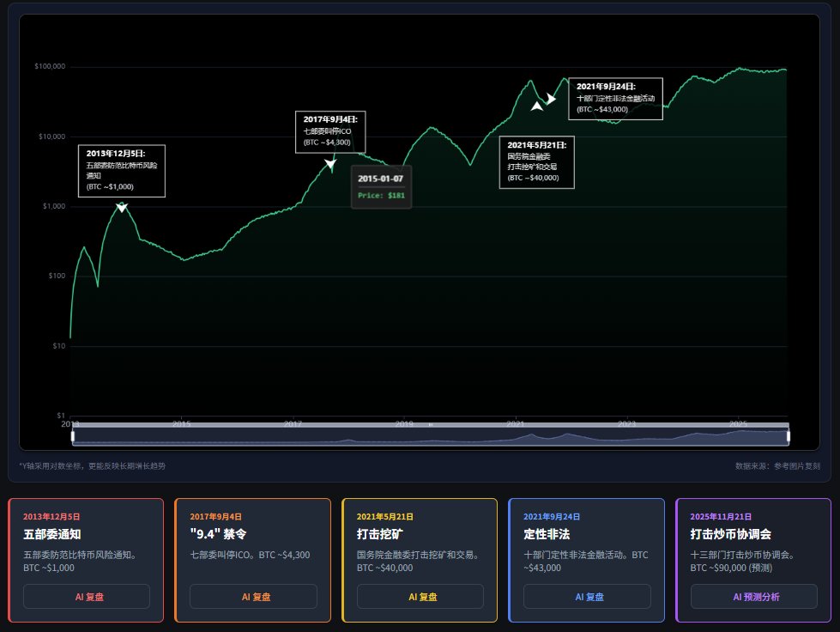
Task: Click the 2021年5月21日 国务院金融委 annotation
Action: [537, 161]
